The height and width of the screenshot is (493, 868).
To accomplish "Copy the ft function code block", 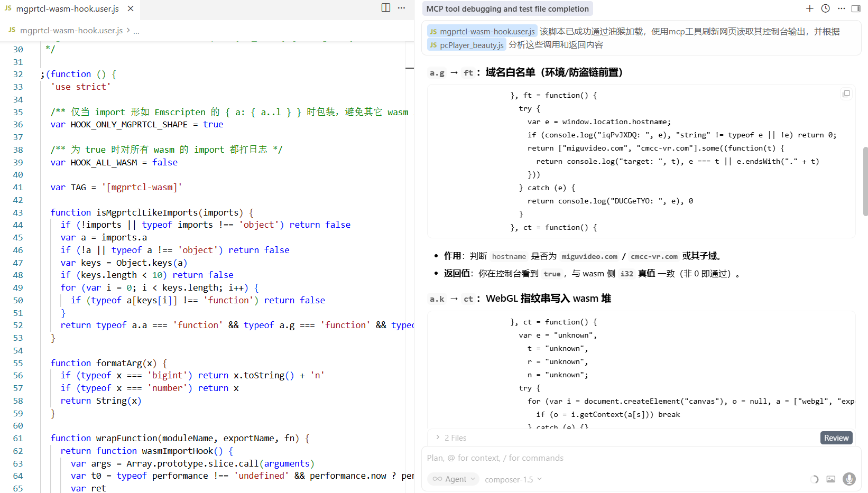I will tap(846, 94).
